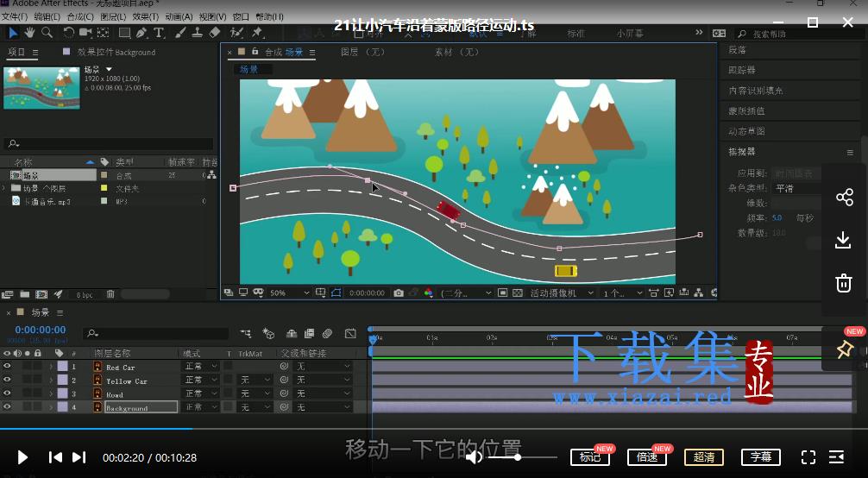Toggle Background layer visibility eye

click(x=7, y=406)
